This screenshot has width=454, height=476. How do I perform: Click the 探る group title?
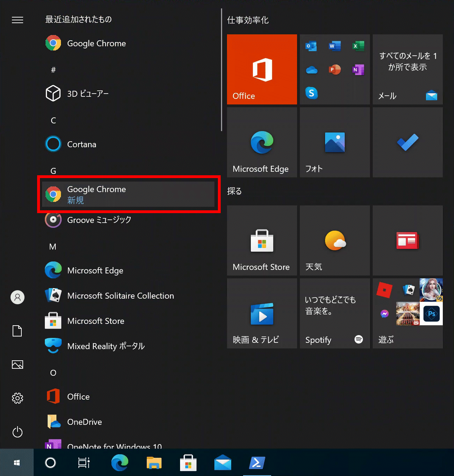[x=234, y=191]
